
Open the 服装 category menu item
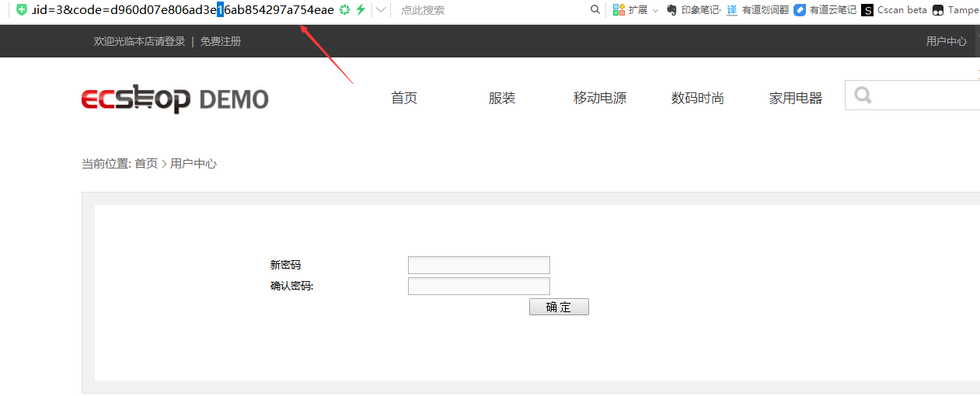(x=502, y=98)
